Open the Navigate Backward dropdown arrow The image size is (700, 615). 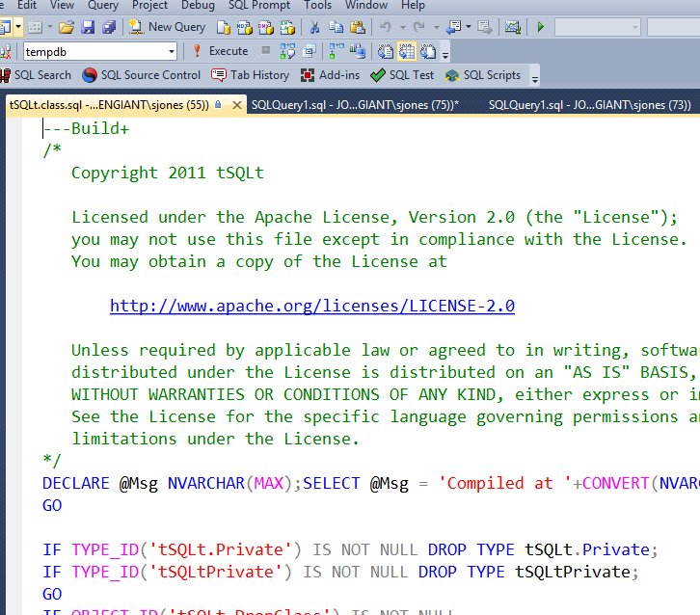point(469,27)
